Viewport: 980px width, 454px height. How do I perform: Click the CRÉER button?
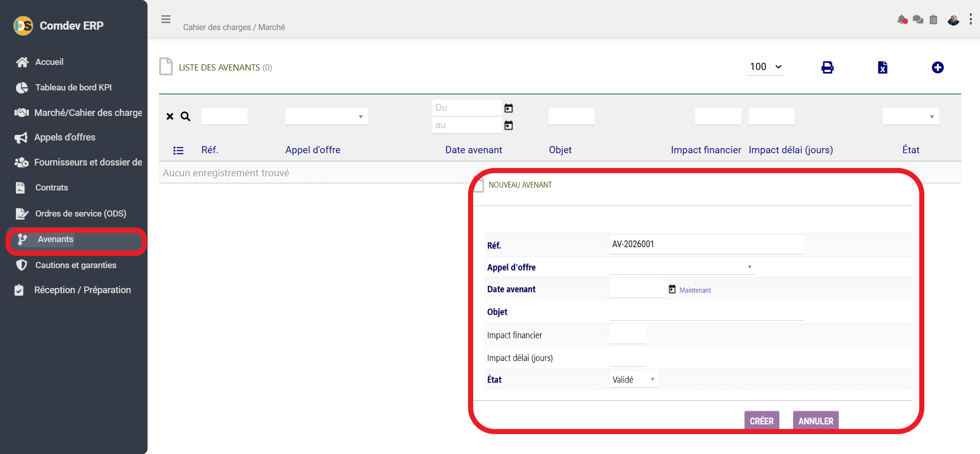pyautogui.click(x=762, y=421)
